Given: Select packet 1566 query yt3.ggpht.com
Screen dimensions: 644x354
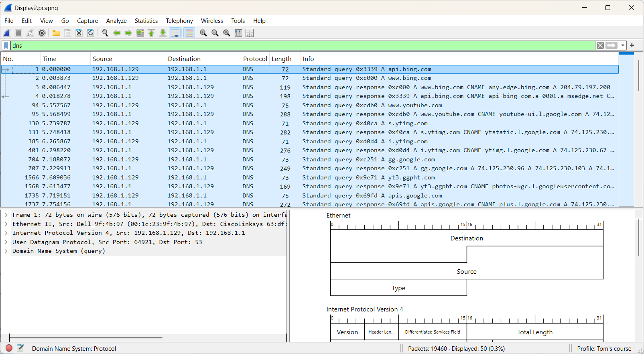Looking at the screenshot, I should pos(309,177).
